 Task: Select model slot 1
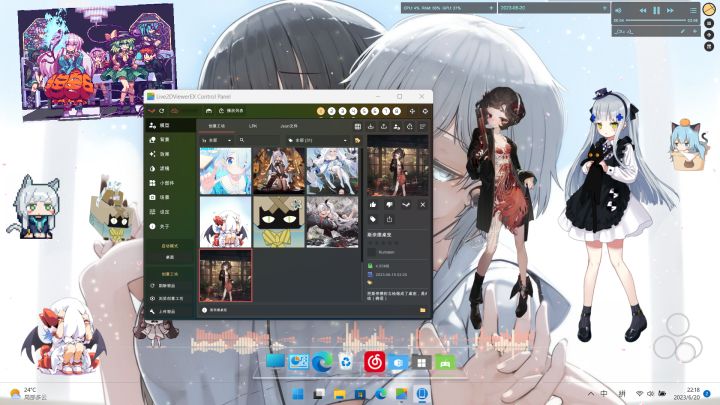321,111
